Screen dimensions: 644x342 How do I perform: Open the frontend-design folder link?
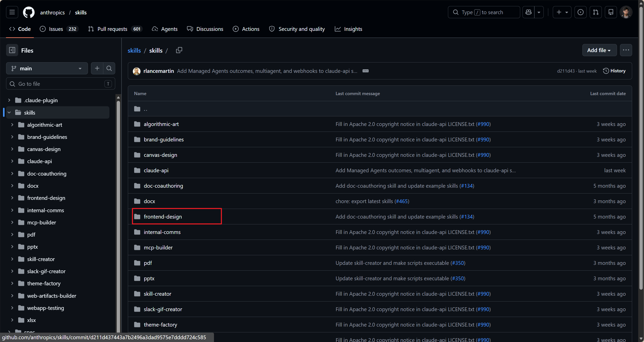(163, 217)
